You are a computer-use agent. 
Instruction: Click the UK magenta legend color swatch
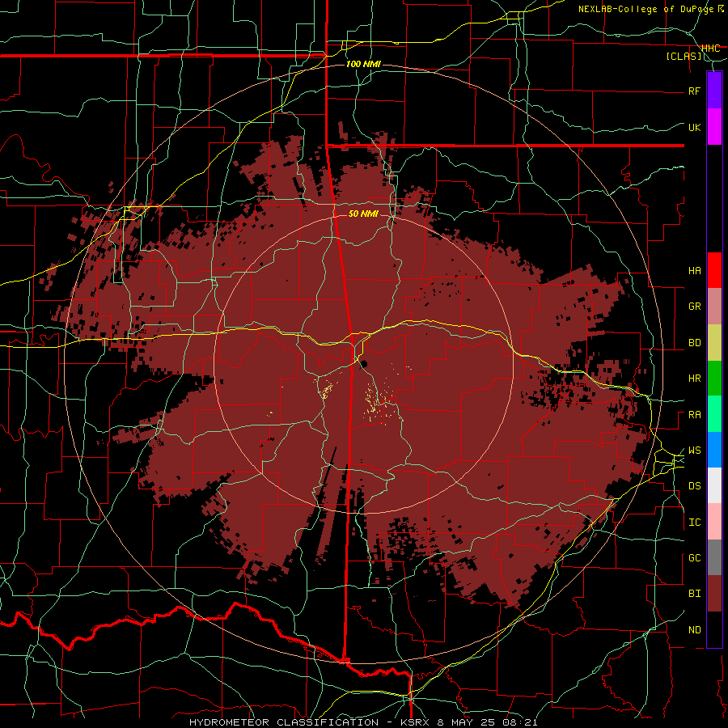pyautogui.click(x=714, y=127)
